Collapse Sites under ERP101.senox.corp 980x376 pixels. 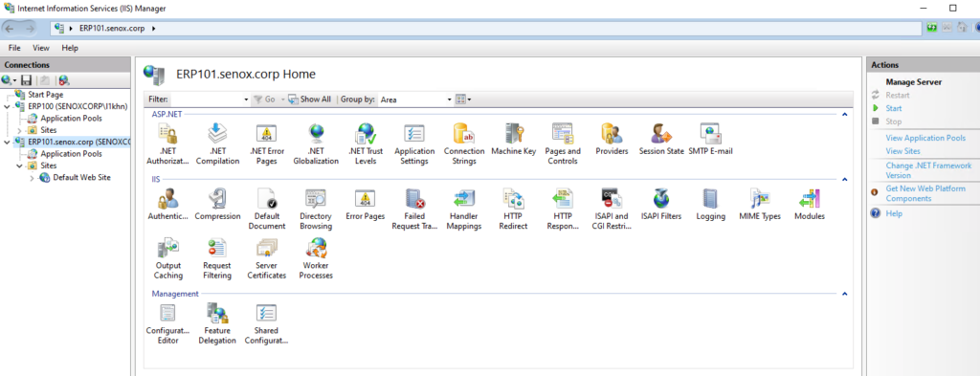19,166
